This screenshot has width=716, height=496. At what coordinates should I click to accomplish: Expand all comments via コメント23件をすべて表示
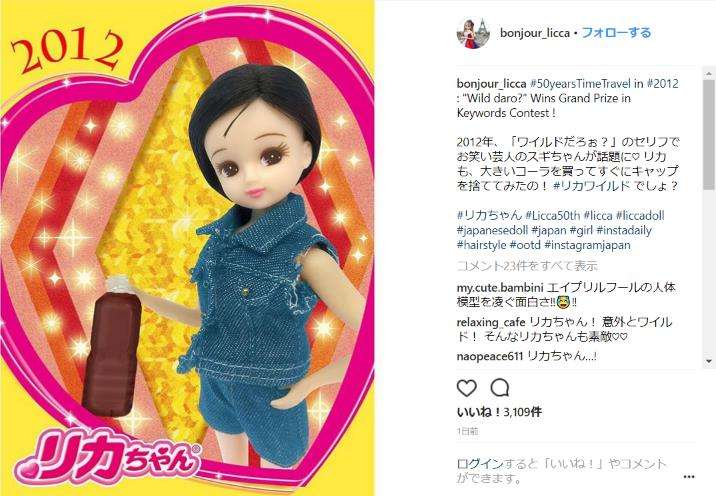point(527,266)
